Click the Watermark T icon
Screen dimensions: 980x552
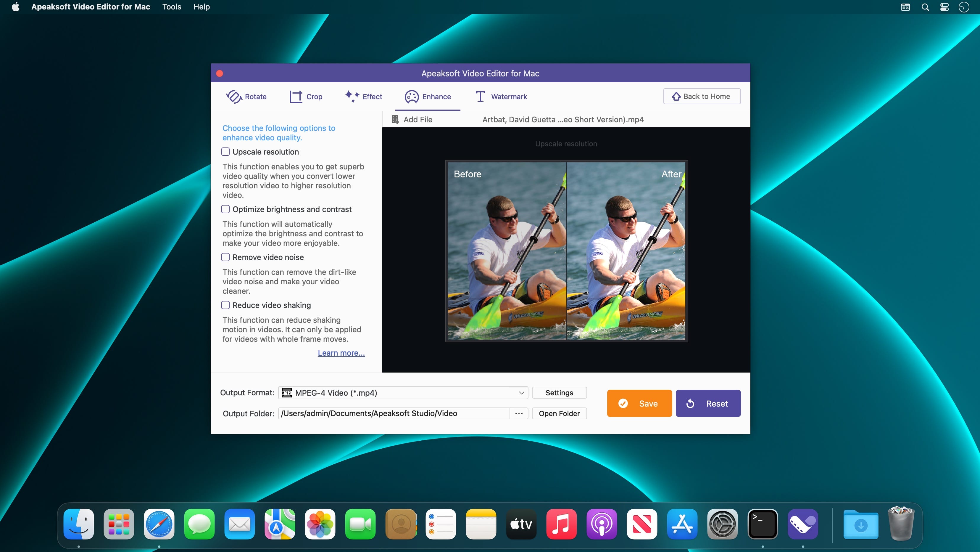[x=480, y=97]
